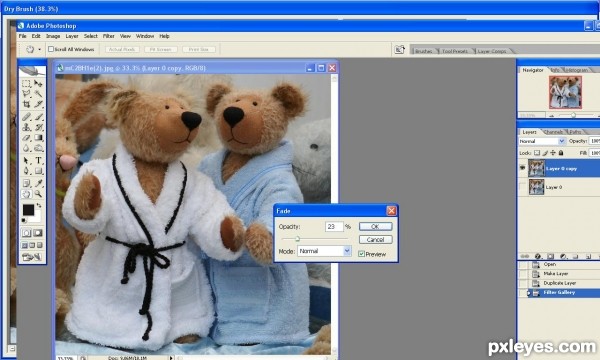This screenshot has height=360, width=600.
Task: Open the Edit menu
Action: [36, 36]
